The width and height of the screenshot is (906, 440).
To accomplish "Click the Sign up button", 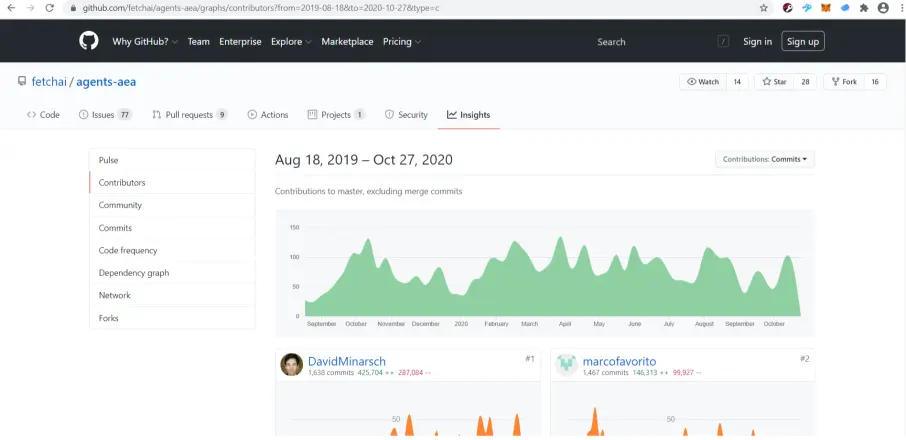I will (x=803, y=42).
